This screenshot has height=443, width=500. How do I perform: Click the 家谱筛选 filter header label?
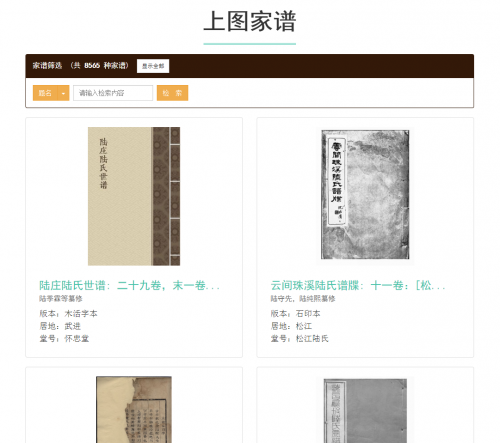[47, 66]
